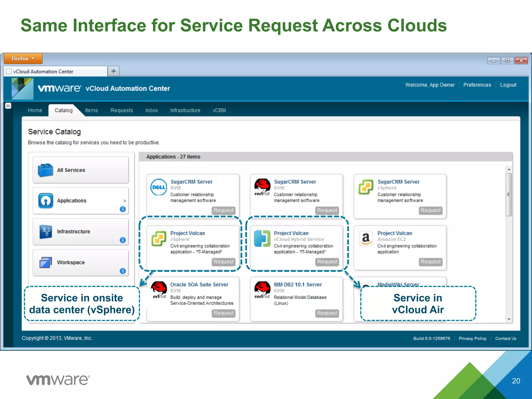
Task: Click Red Hat logo on SugarCRM KVM card
Action: point(262,187)
